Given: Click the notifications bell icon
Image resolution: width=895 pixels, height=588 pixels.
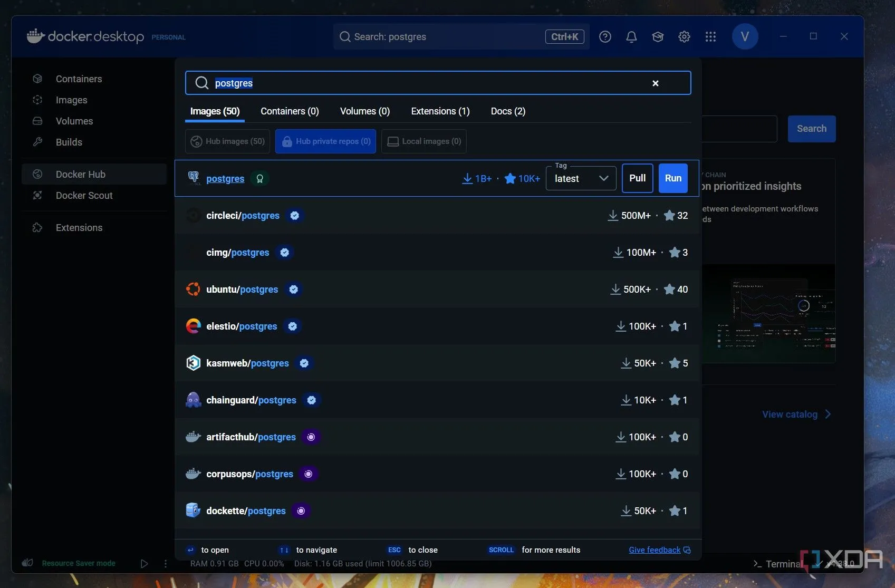Looking at the screenshot, I should pyautogui.click(x=631, y=36).
